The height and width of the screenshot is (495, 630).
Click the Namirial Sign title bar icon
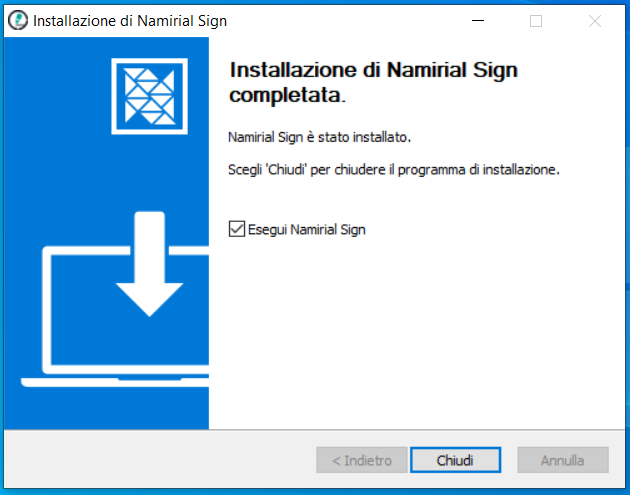[x=18, y=20]
